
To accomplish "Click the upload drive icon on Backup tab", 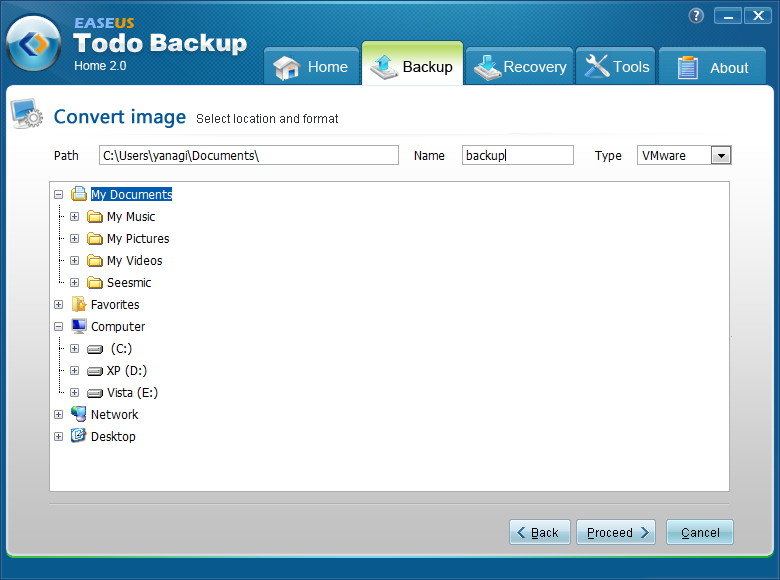I will [x=384, y=67].
